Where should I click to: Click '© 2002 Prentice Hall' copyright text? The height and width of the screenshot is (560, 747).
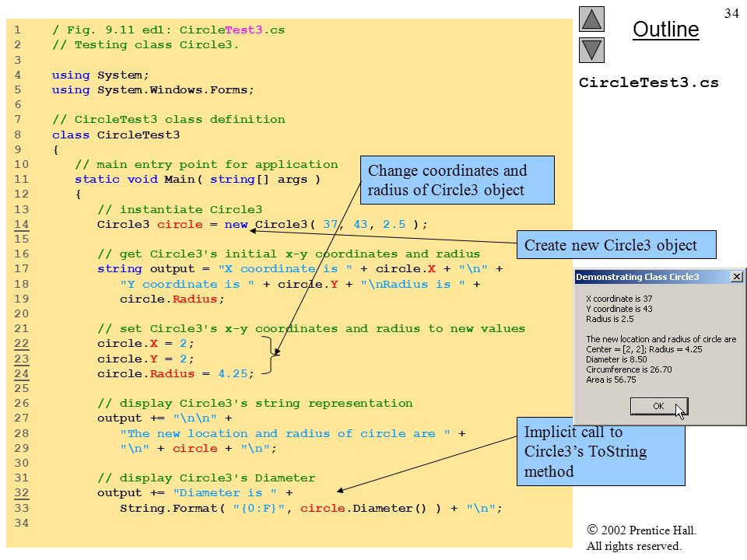(642, 530)
